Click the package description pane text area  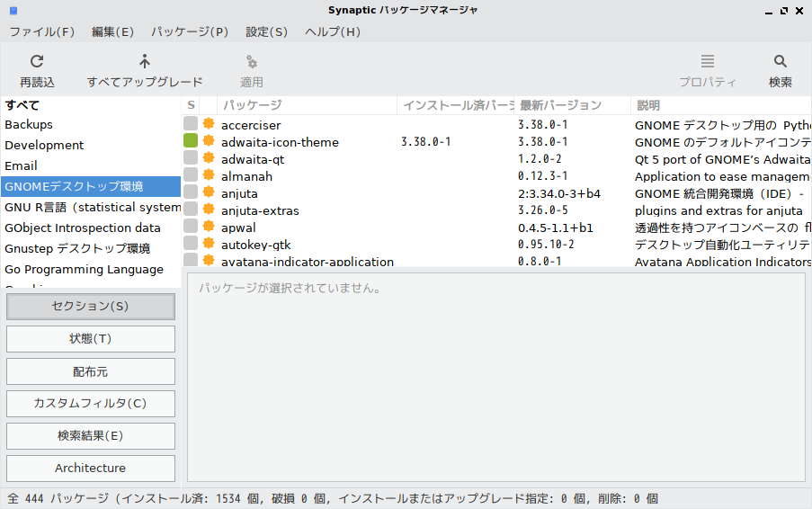(496, 378)
